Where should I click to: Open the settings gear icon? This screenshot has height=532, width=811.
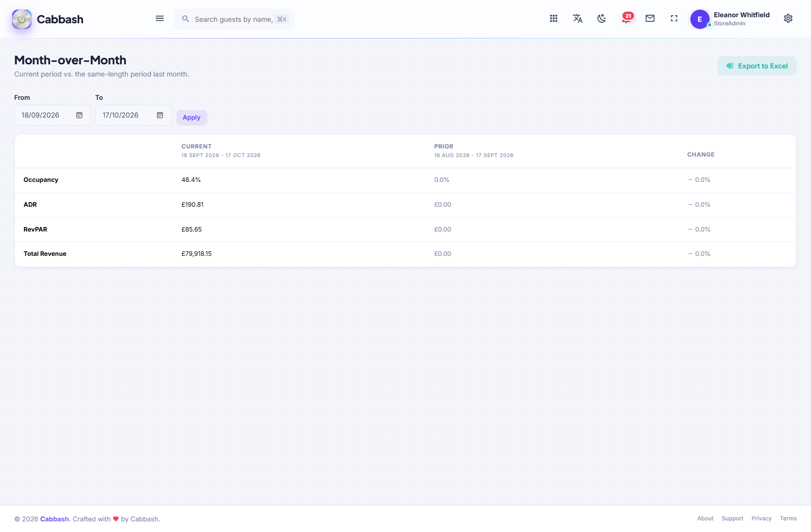788,19
